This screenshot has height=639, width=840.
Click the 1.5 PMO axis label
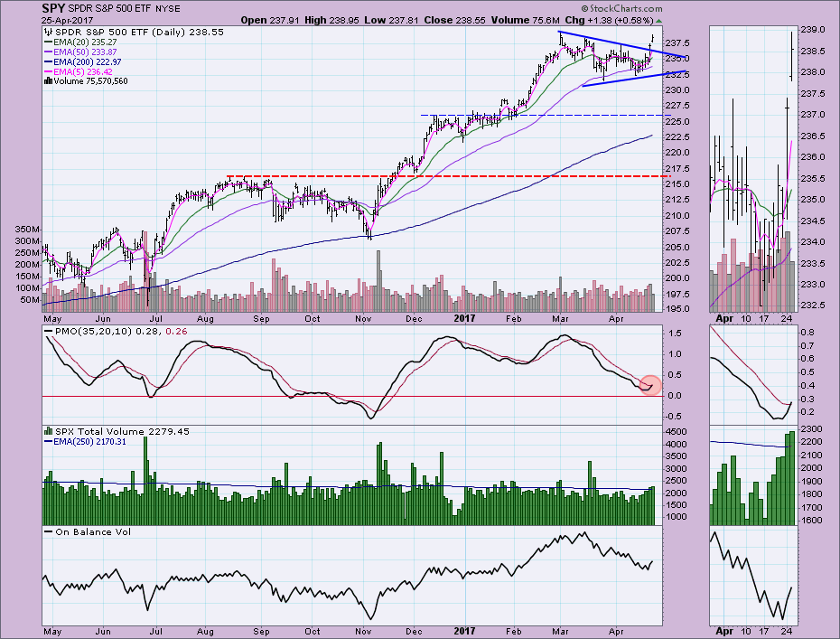pyautogui.click(x=675, y=334)
